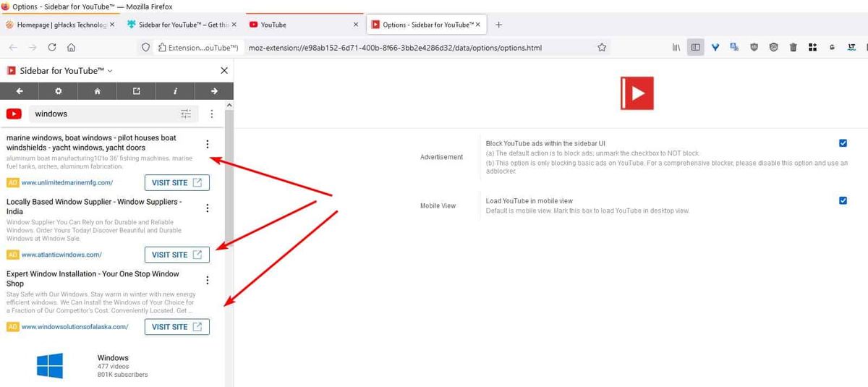868x387 pixels.
Task: Open marine windows, boat windows ad title
Action: 91,143
